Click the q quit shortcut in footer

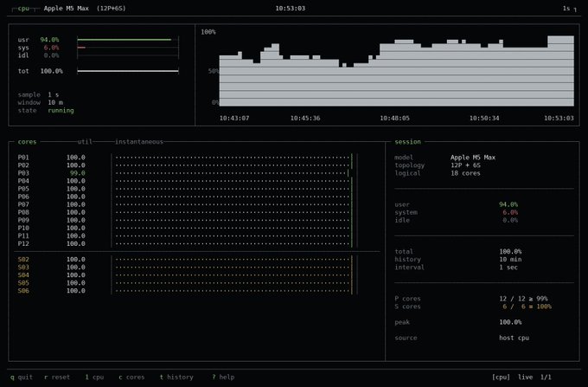pyautogui.click(x=22, y=377)
